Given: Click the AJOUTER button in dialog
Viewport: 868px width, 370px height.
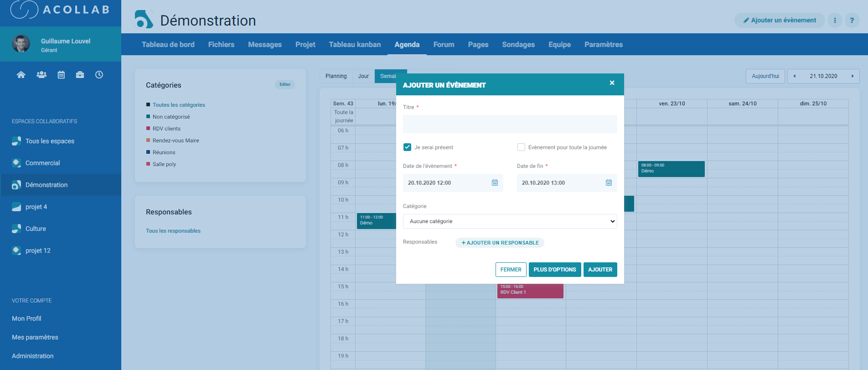Looking at the screenshot, I should tap(600, 270).
